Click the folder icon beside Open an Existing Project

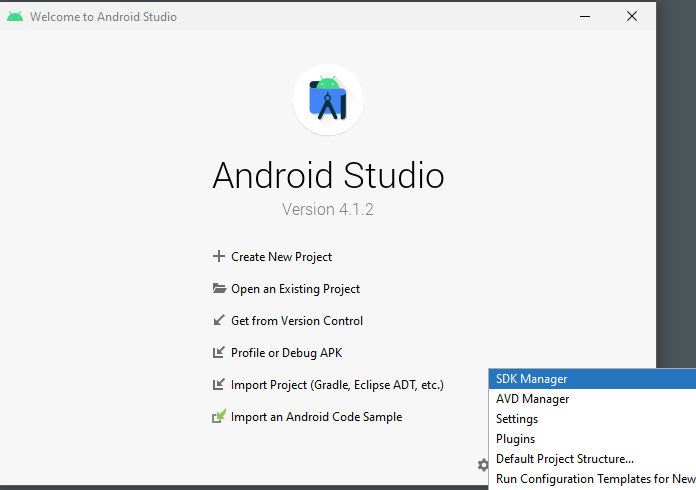[x=219, y=288]
